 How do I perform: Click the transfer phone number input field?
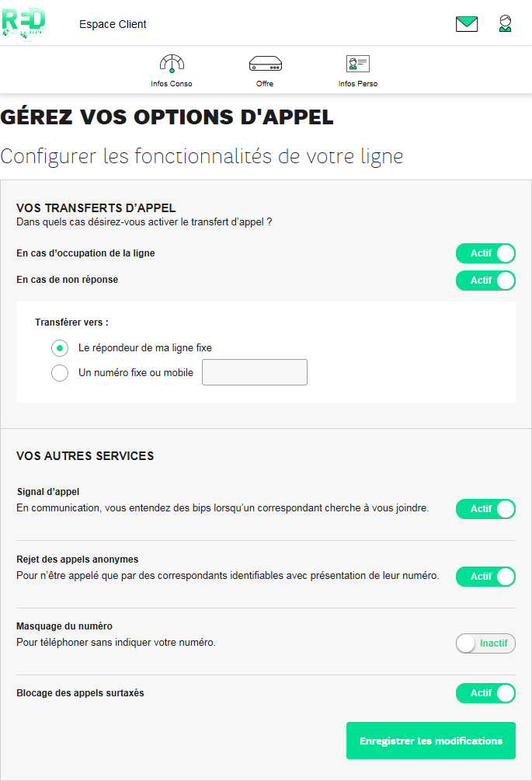pos(255,372)
